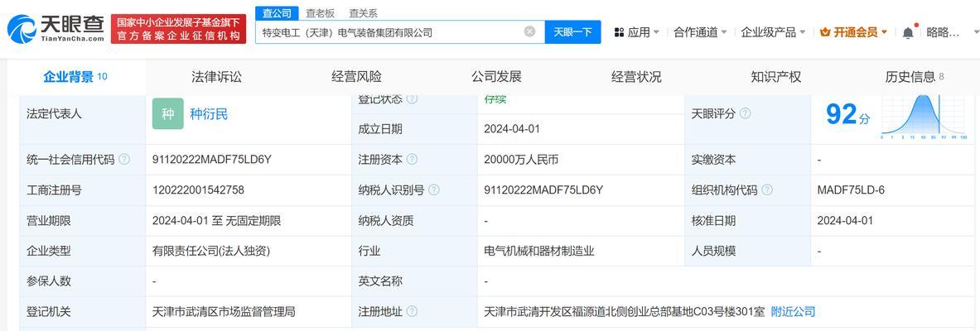
Task: Select the 20000万人民币 capital value
Action: (521, 159)
